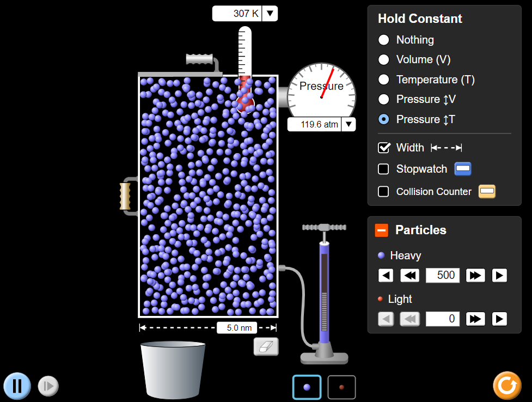Collapse the Particles panel with minus button
532x402 pixels.
click(381, 230)
